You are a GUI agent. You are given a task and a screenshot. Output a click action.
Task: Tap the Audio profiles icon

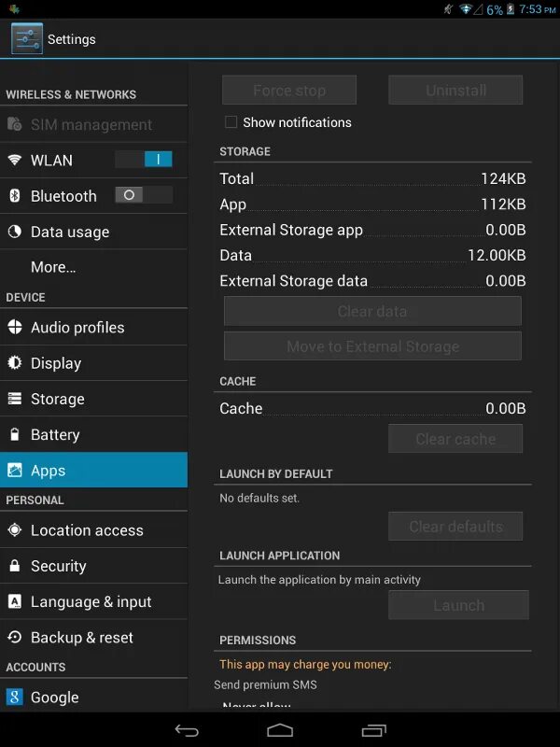(15, 328)
